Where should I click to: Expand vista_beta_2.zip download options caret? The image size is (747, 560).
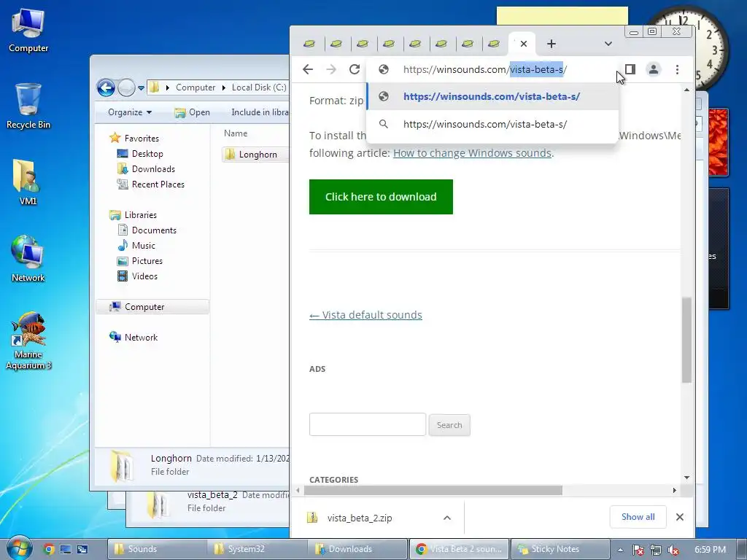coord(447,518)
